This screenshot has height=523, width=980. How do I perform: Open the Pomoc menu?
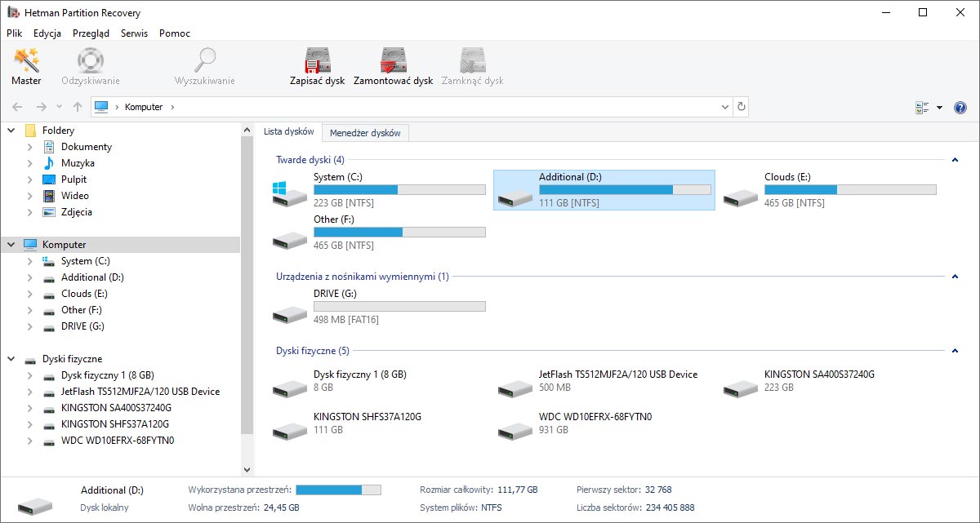pos(175,33)
